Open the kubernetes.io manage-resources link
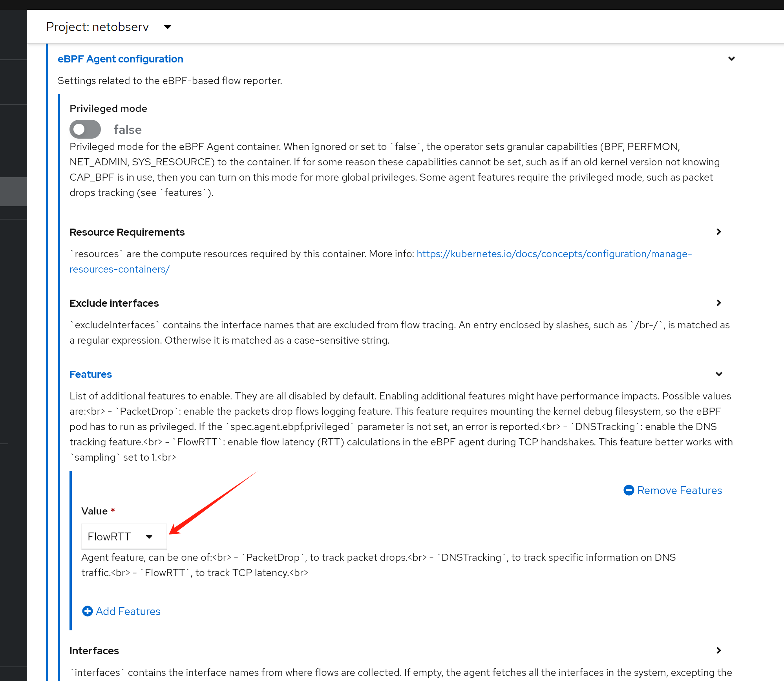 click(x=554, y=254)
